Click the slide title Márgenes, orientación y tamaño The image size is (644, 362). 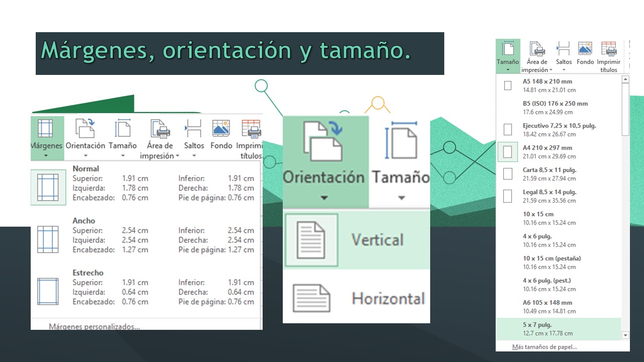coord(225,51)
